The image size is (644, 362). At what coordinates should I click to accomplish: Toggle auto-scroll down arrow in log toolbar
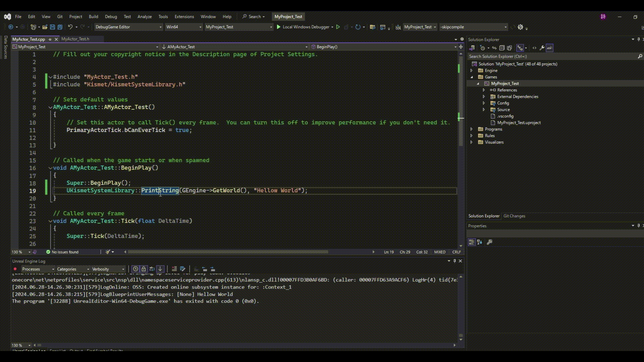(x=160, y=269)
